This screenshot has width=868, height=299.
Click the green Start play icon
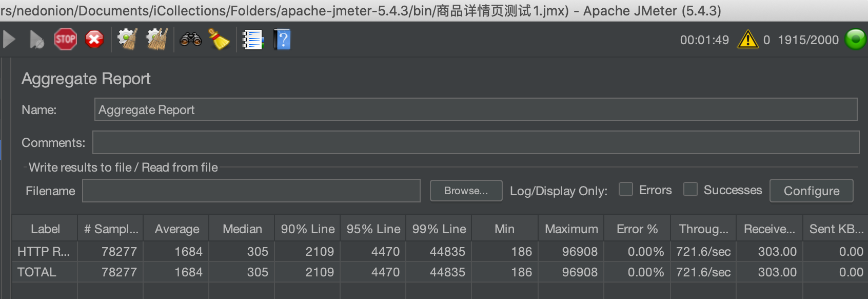(x=9, y=40)
